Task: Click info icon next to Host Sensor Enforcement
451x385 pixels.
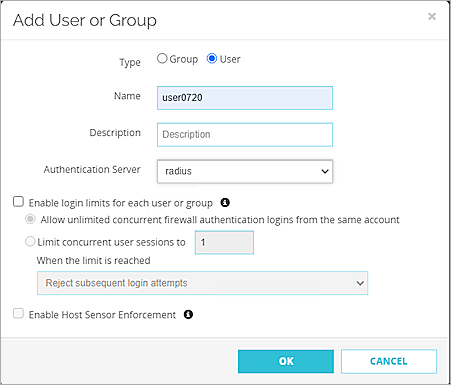Action: pyautogui.click(x=188, y=314)
